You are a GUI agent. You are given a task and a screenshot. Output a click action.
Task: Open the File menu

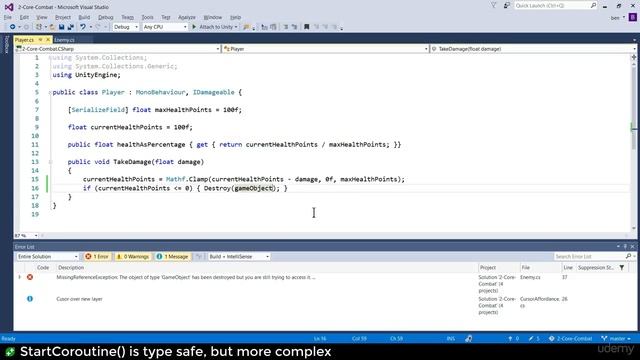pos(8,17)
